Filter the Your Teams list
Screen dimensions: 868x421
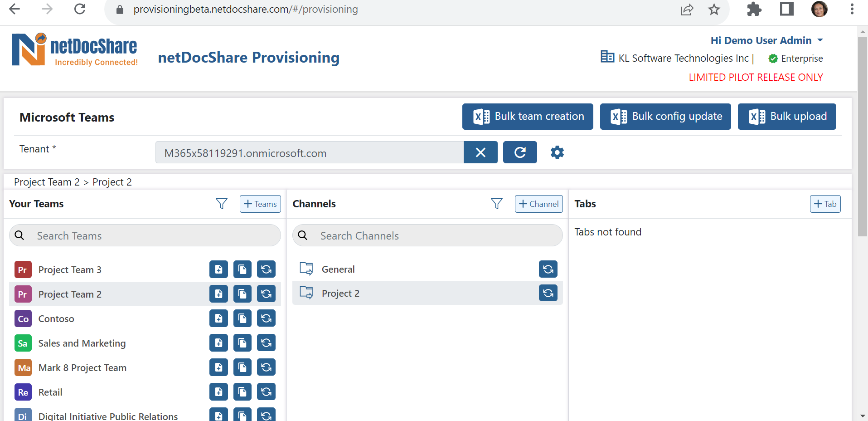(x=222, y=204)
